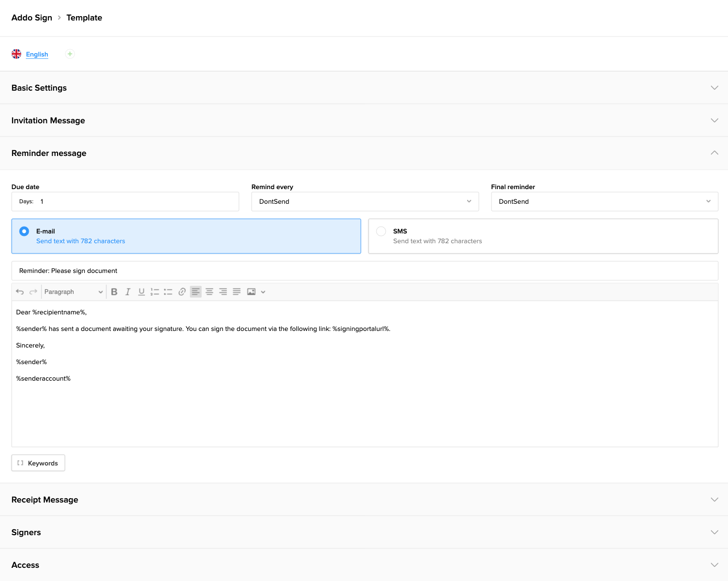Center align the message text

coord(209,291)
